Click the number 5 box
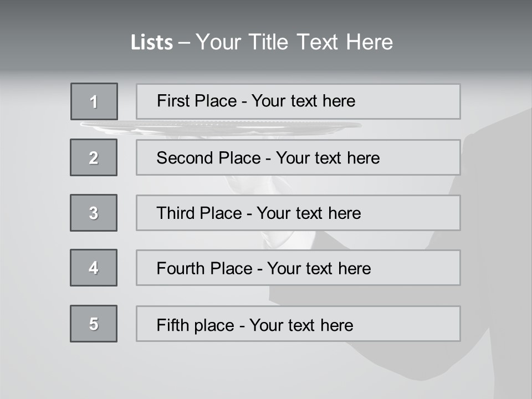 coord(94,324)
